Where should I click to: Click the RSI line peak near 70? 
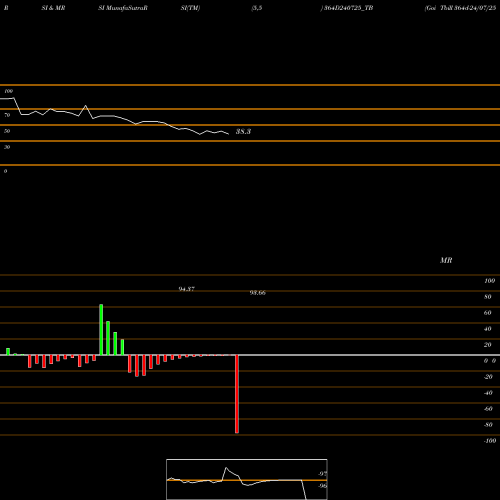coord(86,106)
